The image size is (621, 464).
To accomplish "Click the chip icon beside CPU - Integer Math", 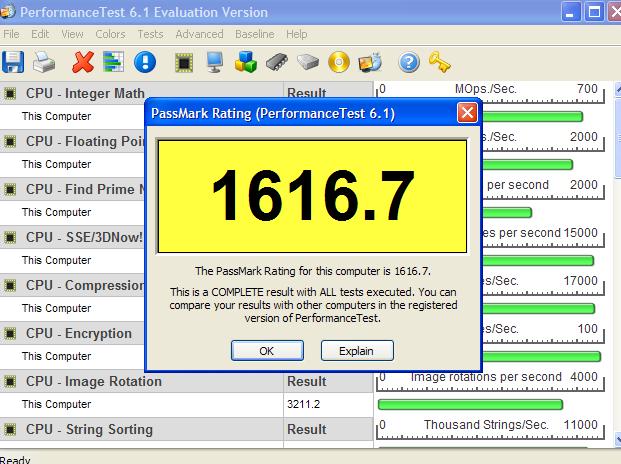I will point(10,93).
